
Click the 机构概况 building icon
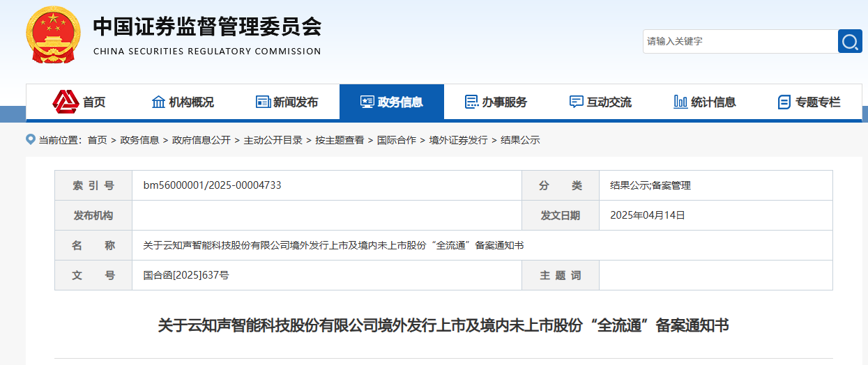coord(158,102)
